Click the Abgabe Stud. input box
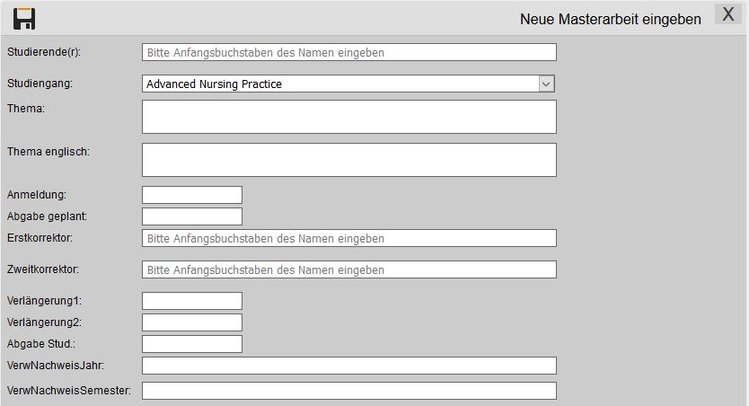 coord(192,344)
